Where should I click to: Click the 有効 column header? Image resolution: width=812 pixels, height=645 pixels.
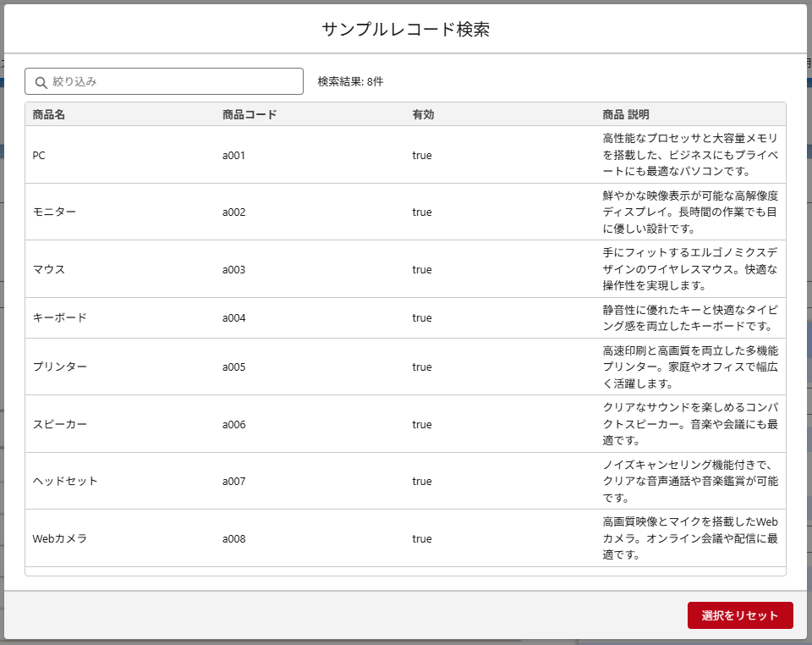point(423,114)
